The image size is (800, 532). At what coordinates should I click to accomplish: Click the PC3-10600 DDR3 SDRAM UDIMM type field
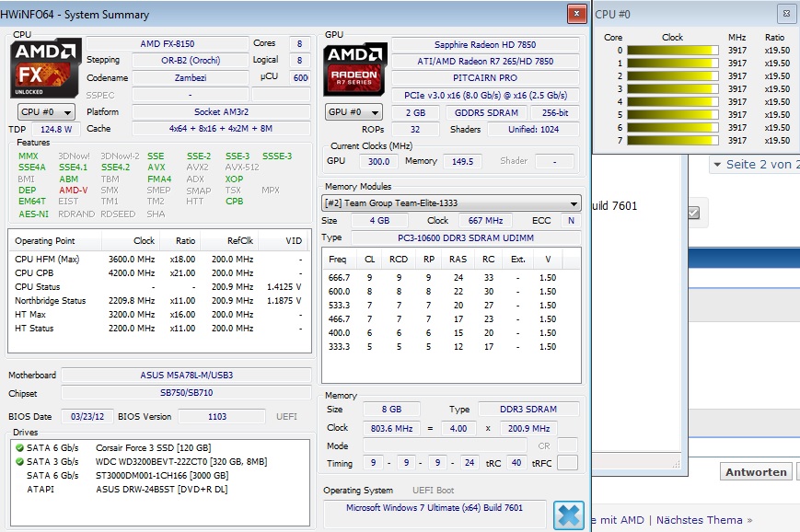(466, 237)
